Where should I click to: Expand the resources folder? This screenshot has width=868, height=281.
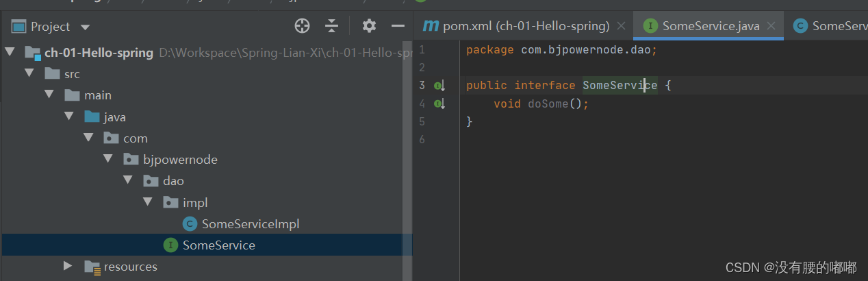[68, 266]
